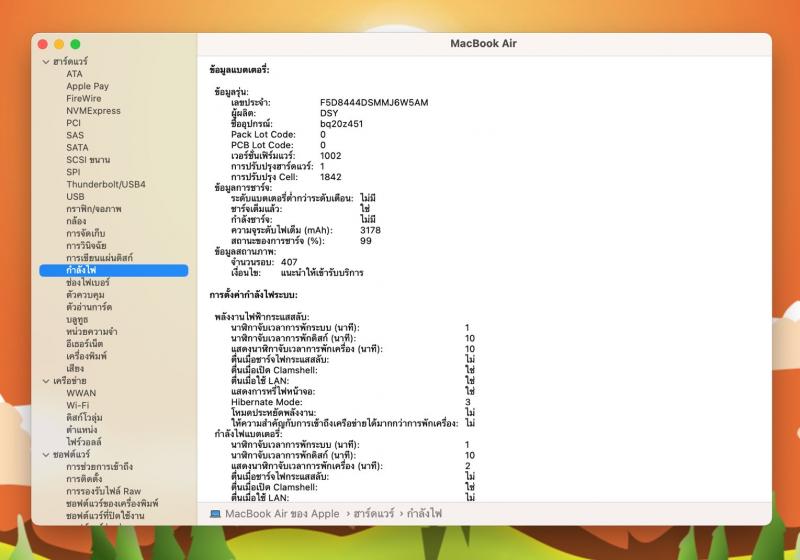Select การวินิจฉัย in sidebar

[x=86, y=245]
